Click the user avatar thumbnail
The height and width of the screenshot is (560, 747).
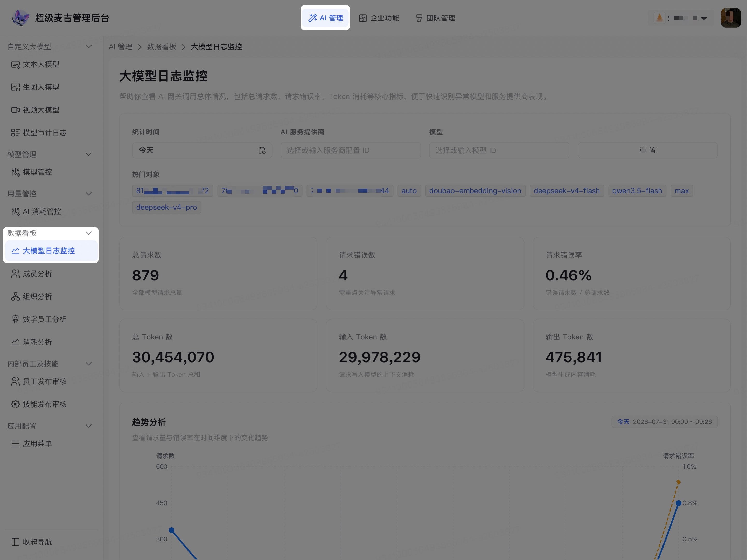coord(731,18)
